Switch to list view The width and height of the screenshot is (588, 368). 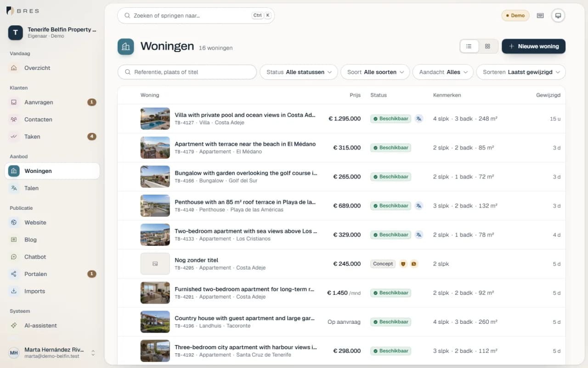(469, 46)
